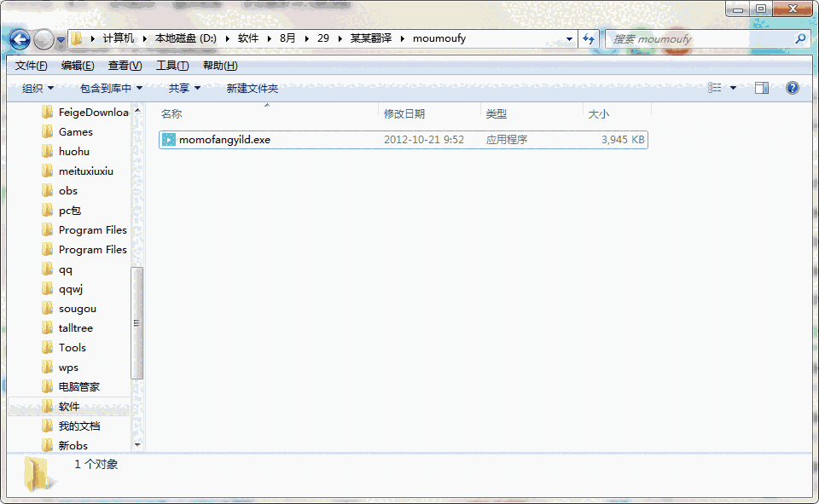Open the 工具 menu
Image resolution: width=819 pixels, height=504 pixels.
[x=171, y=65]
